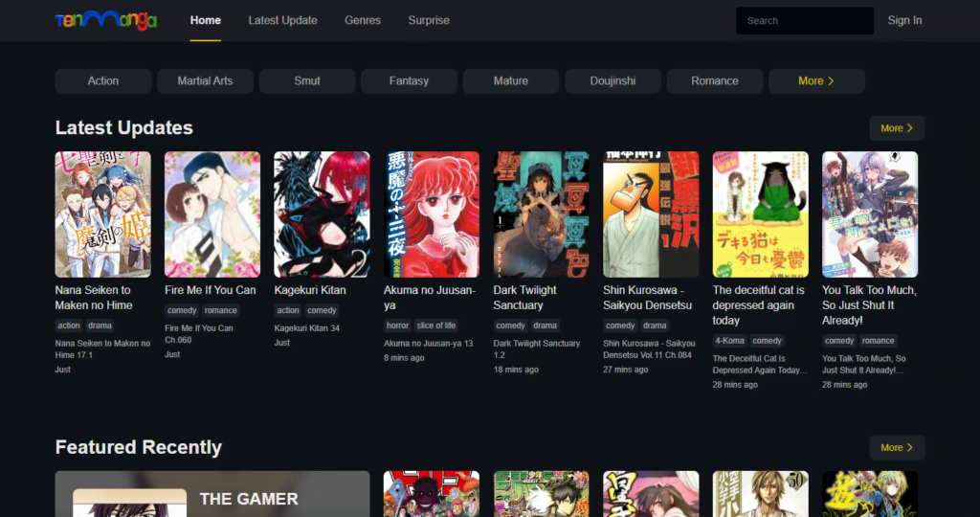Focus the Search input field

pyautogui.click(x=805, y=21)
